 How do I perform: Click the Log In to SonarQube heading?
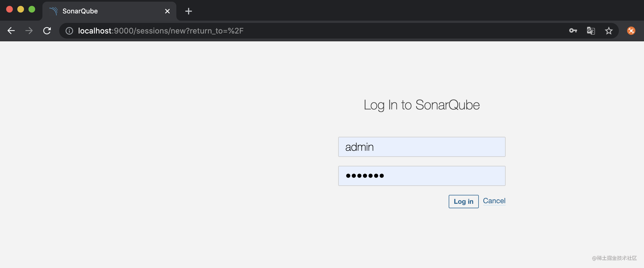(421, 105)
